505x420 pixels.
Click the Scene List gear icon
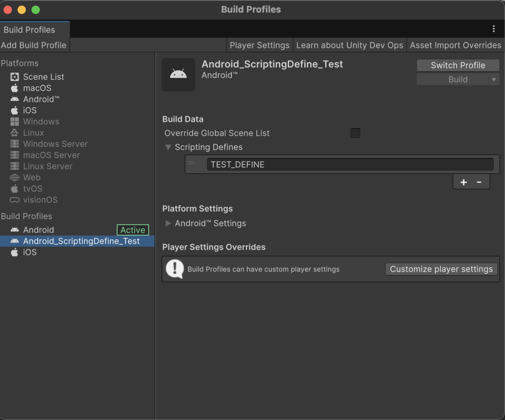point(15,77)
